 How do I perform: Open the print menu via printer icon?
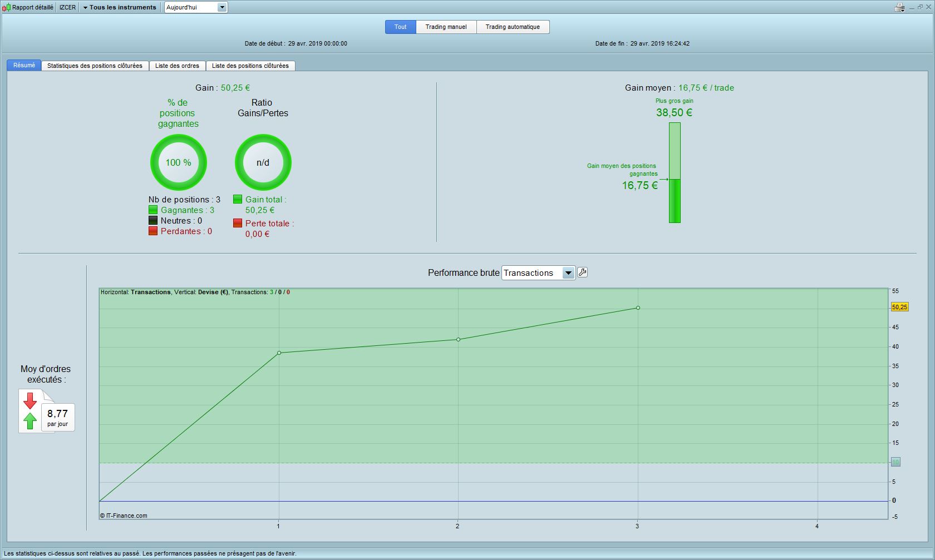pyautogui.click(x=899, y=7)
